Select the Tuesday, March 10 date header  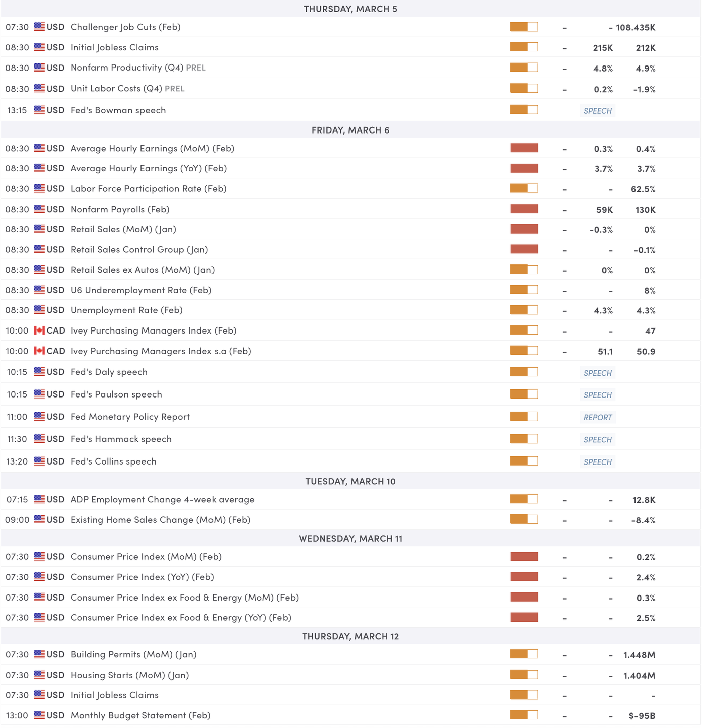point(350,481)
